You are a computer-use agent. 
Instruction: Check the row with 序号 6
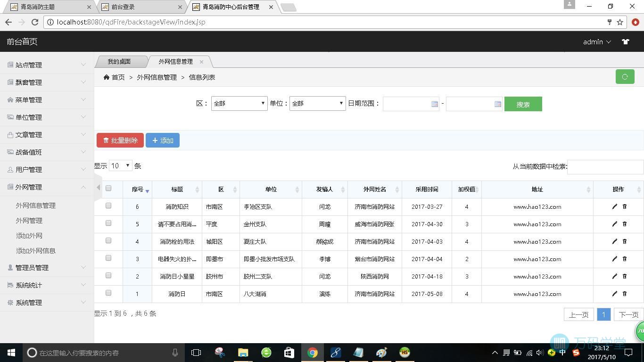108,206
